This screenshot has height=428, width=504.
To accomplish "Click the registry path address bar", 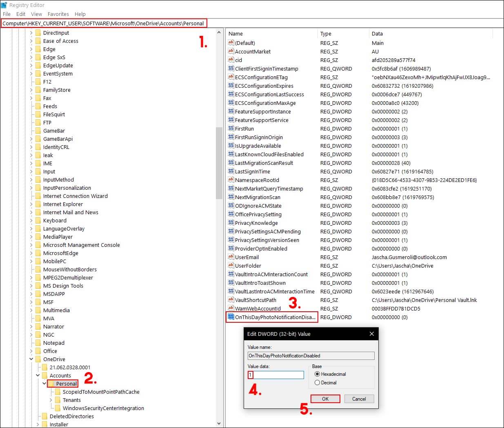I will (252, 23).
